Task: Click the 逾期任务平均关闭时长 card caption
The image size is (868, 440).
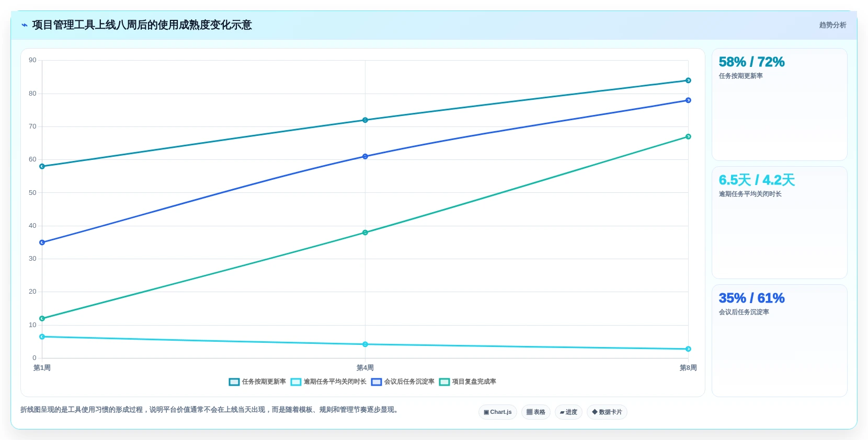Action: click(x=750, y=194)
